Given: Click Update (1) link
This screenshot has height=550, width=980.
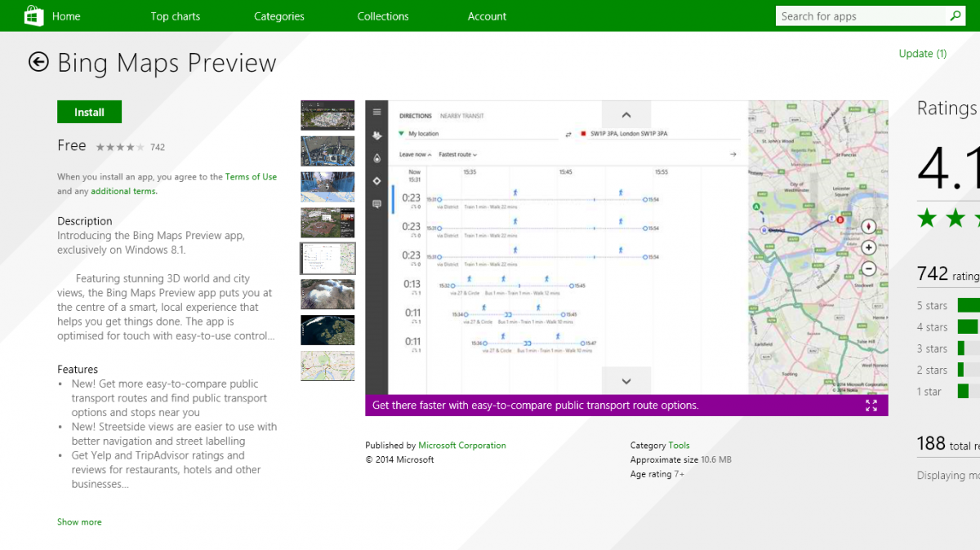Looking at the screenshot, I should [x=923, y=53].
